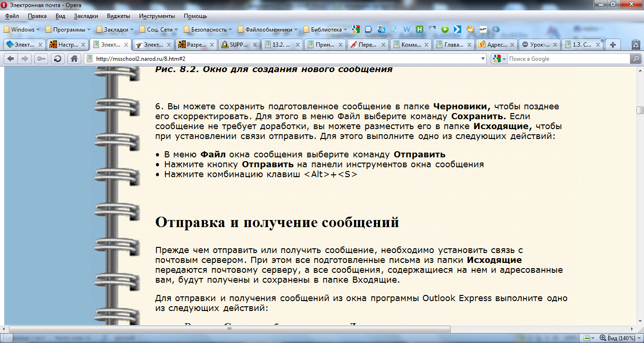Open the mail envelope bookmark icon
The height and width of the screenshot is (343, 644).
coord(369,29)
